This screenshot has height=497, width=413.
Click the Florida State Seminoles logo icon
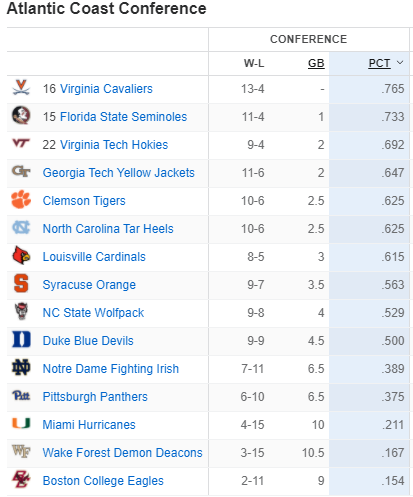pyautogui.click(x=21, y=116)
